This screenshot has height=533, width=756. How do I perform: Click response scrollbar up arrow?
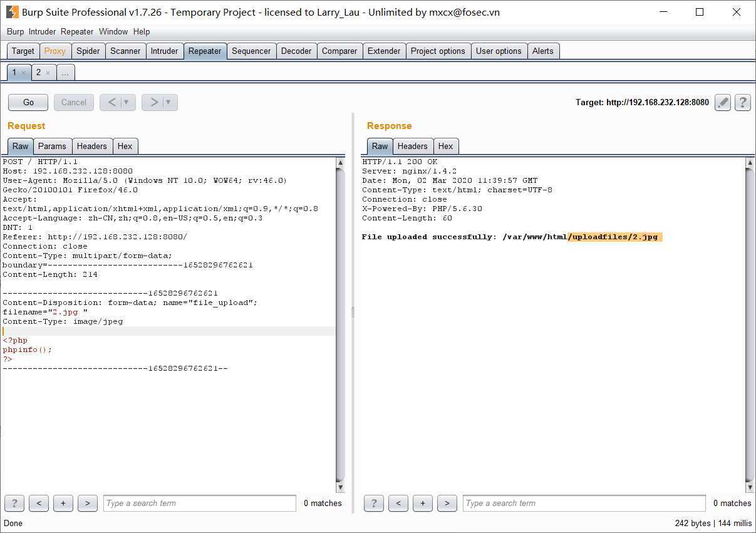coord(750,162)
